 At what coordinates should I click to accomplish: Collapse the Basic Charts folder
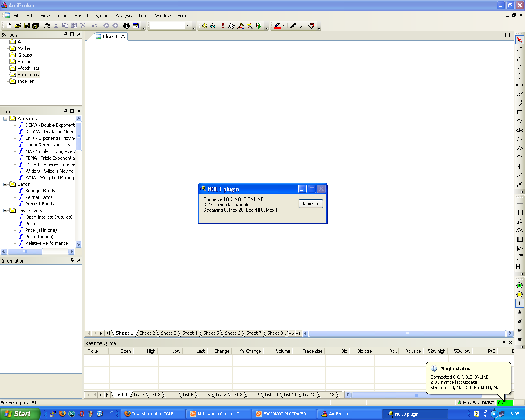[x=5, y=210]
